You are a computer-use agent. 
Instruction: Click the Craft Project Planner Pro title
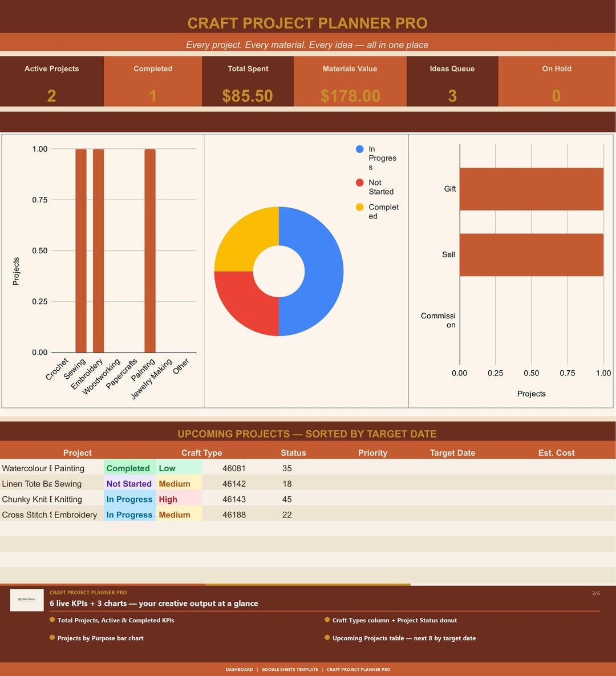[307, 23]
